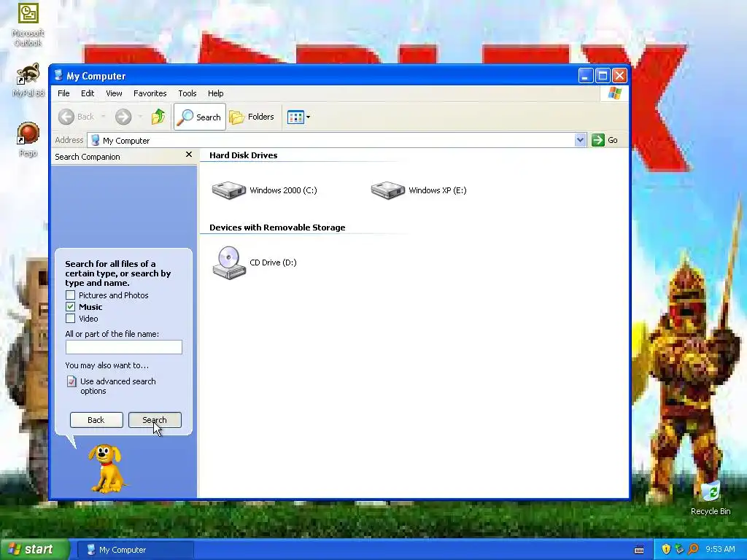Click the Rover search dog character
The image size is (747, 560).
(108, 469)
